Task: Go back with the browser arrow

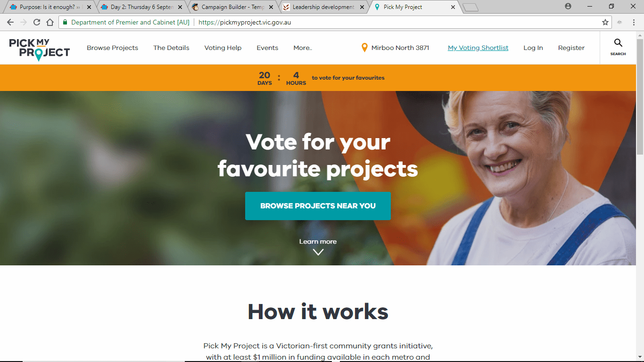Action: point(10,22)
